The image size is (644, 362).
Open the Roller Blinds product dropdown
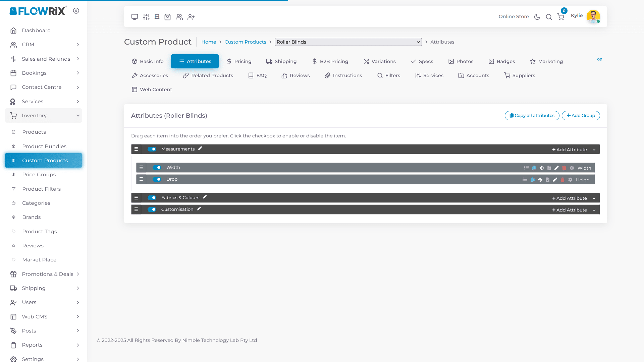coord(348,42)
